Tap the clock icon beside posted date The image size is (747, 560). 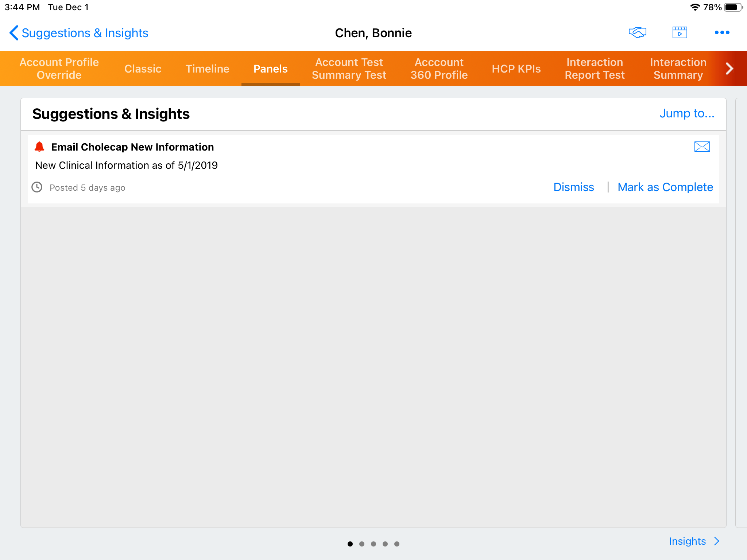pyautogui.click(x=37, y=187)
